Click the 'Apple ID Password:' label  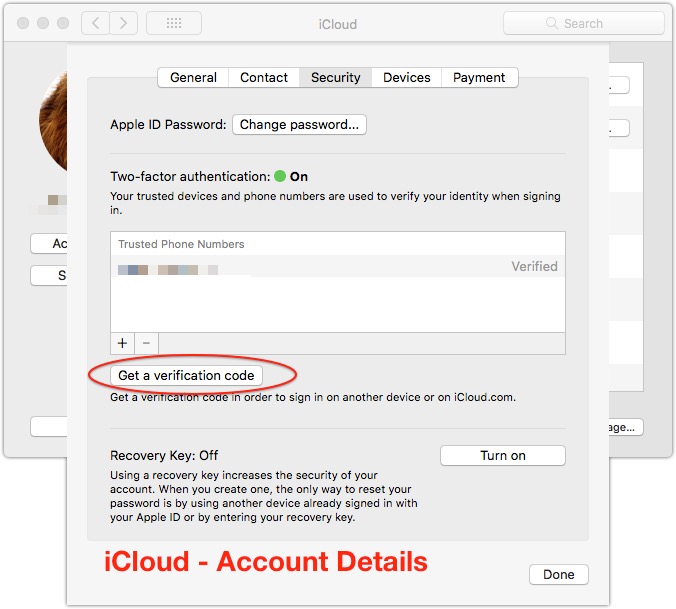point(168,125)
